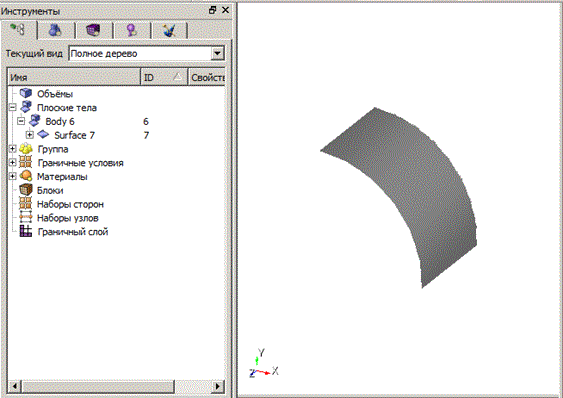This screenshot has width=563, height=398.
Task: Open the tools and brush tab
Action: tap(169, 30)
